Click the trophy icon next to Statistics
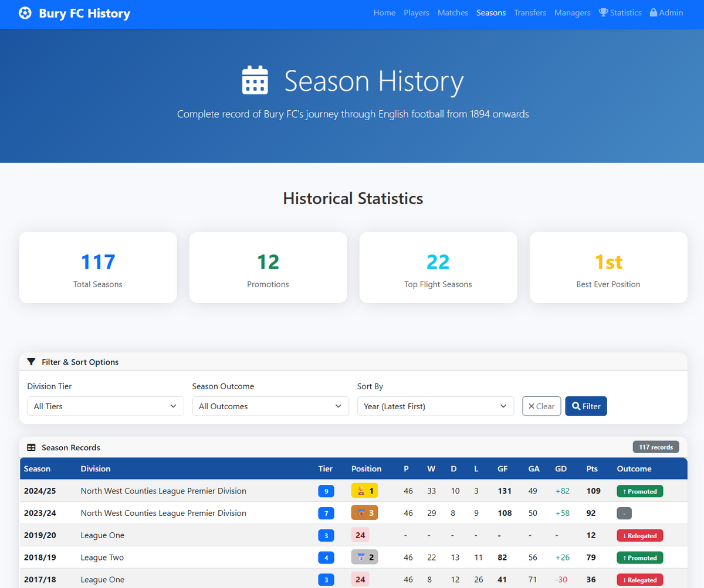The image size is (704, 588). [603, 12]
